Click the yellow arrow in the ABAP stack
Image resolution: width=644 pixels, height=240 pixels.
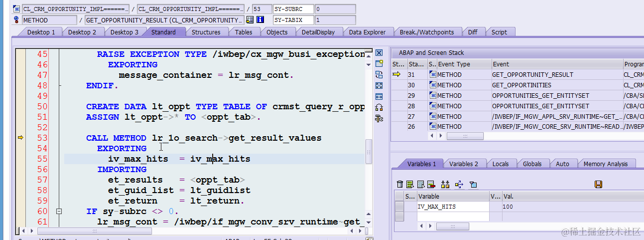[x=396, y=74]
